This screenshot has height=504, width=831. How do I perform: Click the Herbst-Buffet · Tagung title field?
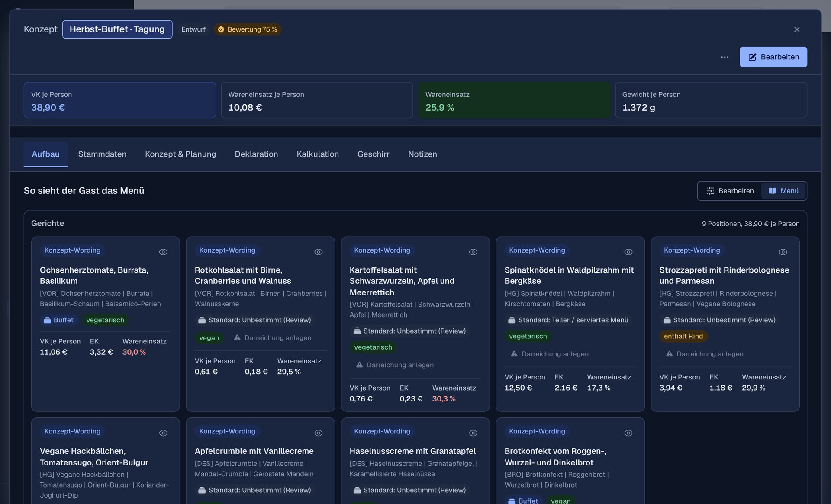click(x=117, y=29)
